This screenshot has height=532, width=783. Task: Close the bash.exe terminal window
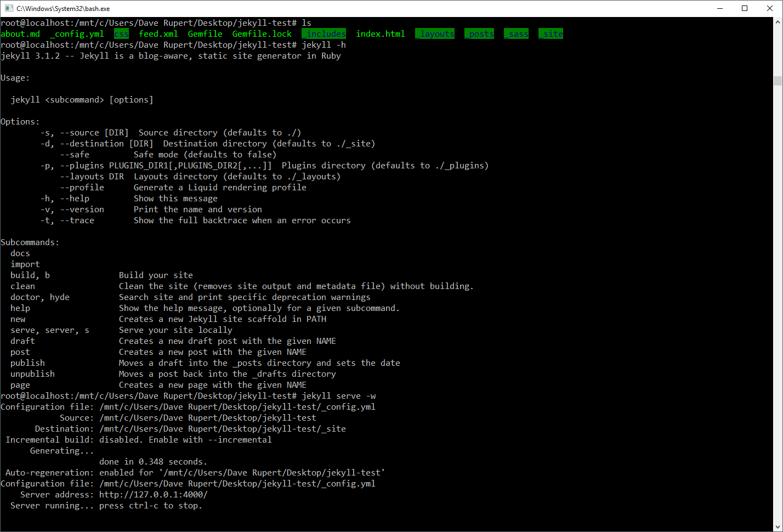[x=770, y=8]
